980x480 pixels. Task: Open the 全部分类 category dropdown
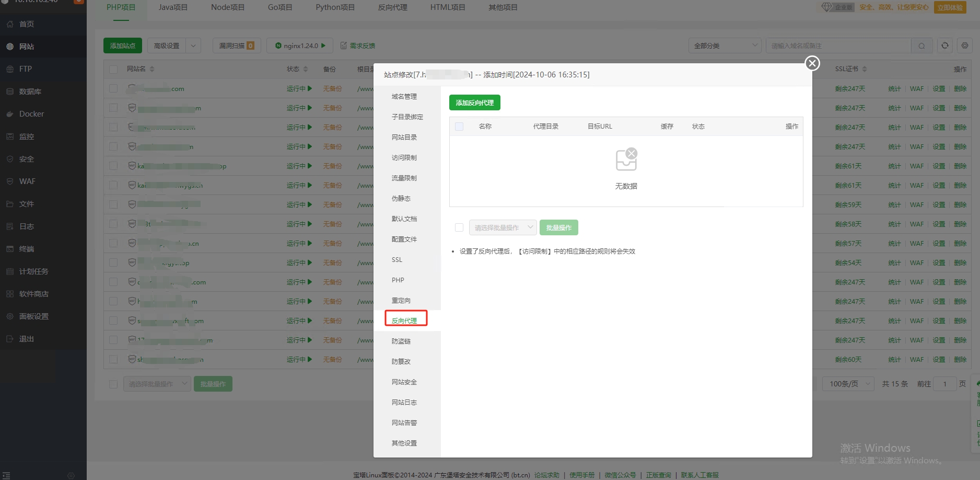coord(725,45)
